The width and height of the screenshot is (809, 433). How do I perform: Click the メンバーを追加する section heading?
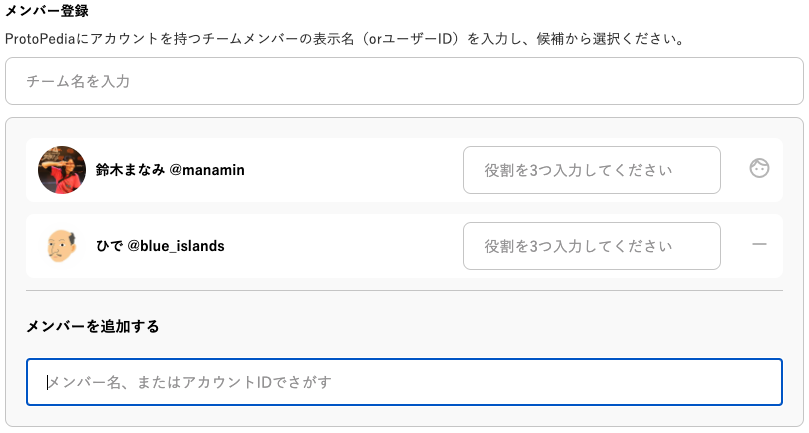coord(93,326)
